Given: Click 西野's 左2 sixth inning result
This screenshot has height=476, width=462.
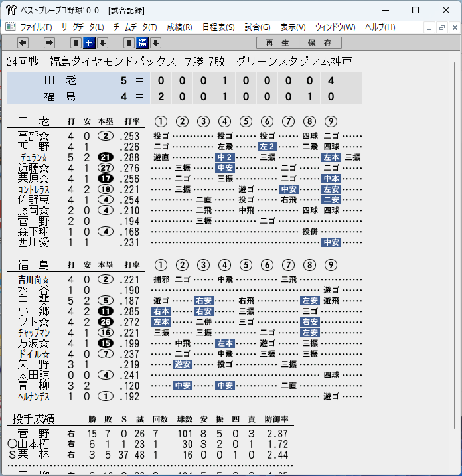Looking at the screenshot, I should coord(267,147).
